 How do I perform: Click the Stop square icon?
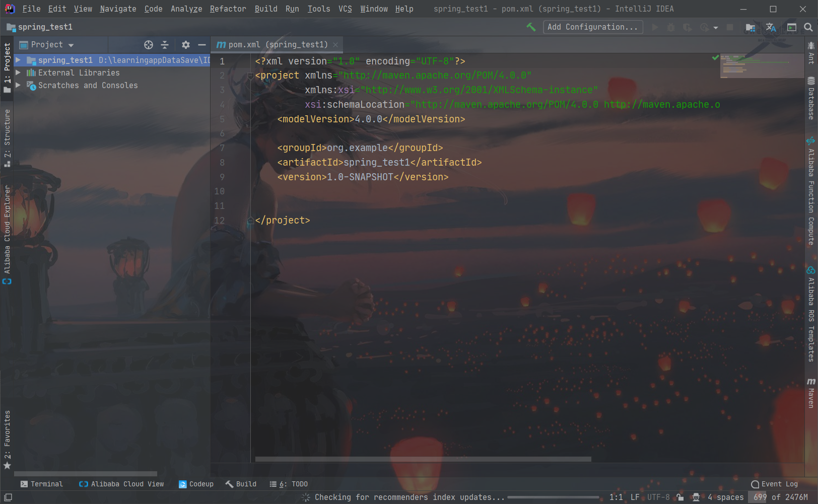729,27
